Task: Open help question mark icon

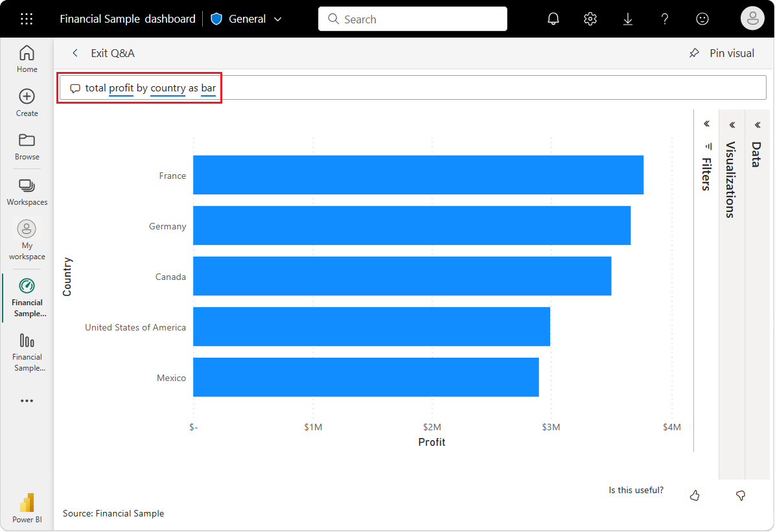Action: pos(665,19)
